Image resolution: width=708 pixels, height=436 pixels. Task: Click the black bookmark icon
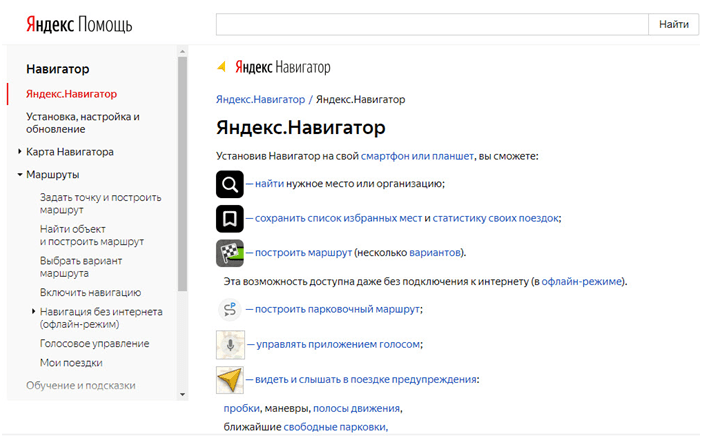tap(230, 218)
